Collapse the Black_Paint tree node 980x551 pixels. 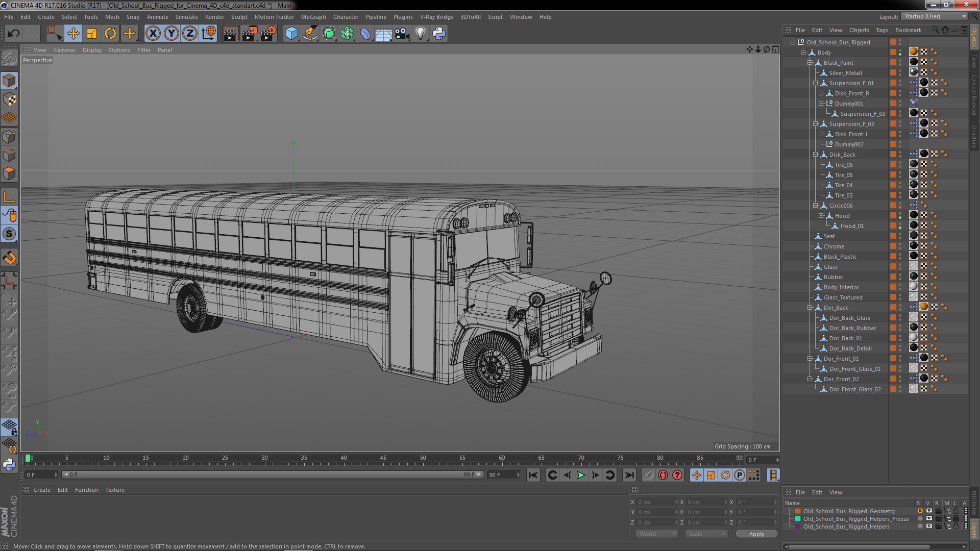[x=810, y=63]
